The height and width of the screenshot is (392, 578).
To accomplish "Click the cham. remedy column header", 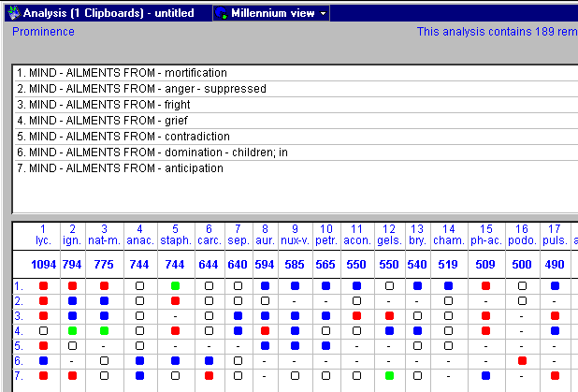I will point(449,235).
